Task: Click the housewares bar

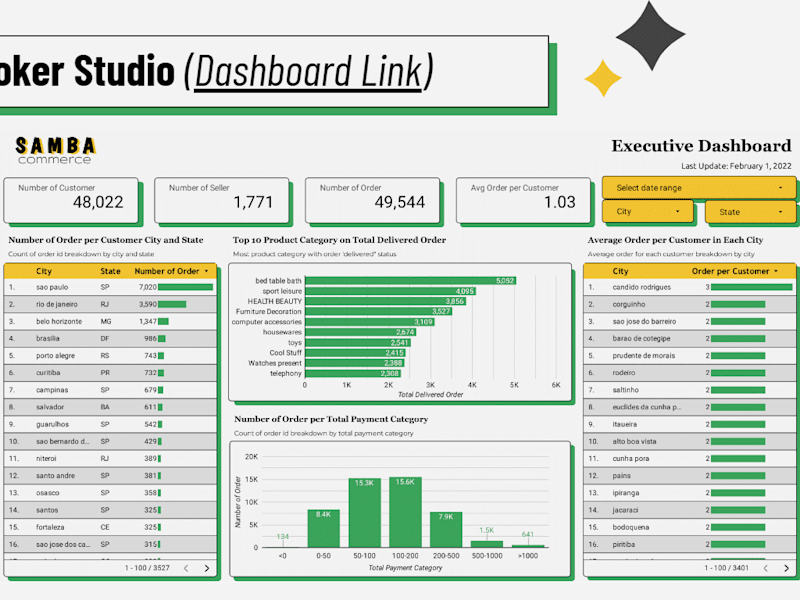Action: tap(361, 332)
